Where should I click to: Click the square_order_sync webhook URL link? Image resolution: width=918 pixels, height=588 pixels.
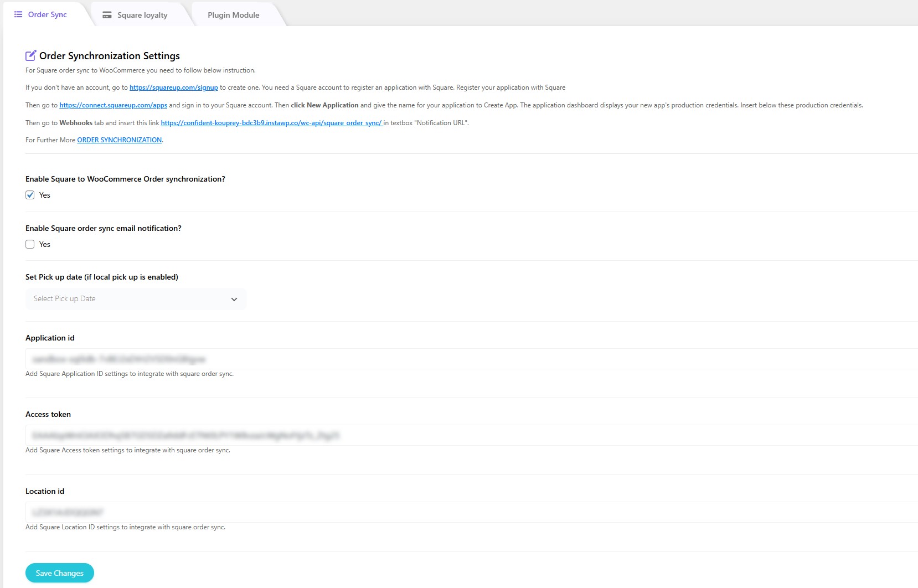(271, 123)
